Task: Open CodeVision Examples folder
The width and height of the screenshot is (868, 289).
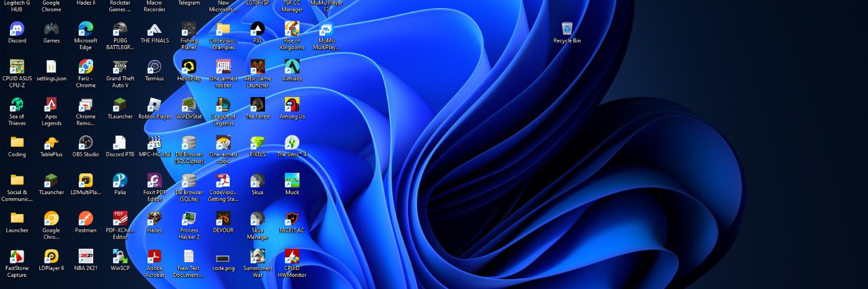Action: click(223, 29)
